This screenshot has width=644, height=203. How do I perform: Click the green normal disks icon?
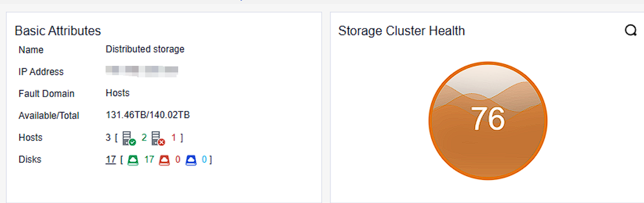pyautogui.click(x=133, y=160)
